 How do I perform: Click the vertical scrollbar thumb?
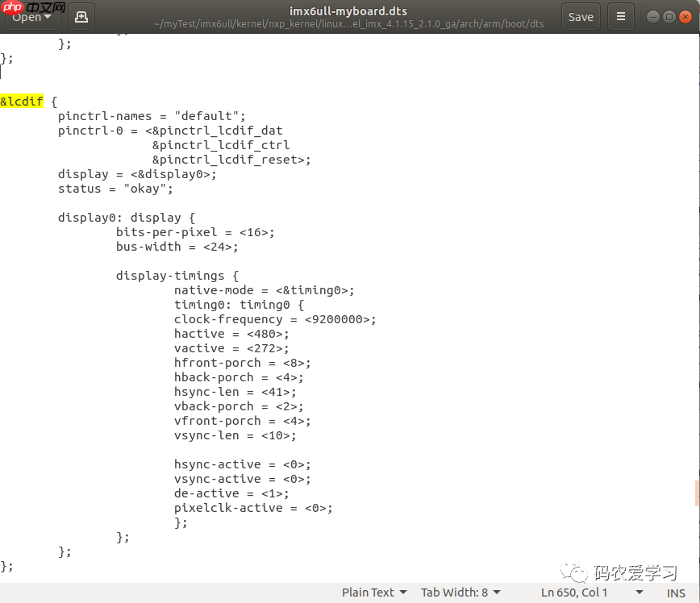click(697, 493)
